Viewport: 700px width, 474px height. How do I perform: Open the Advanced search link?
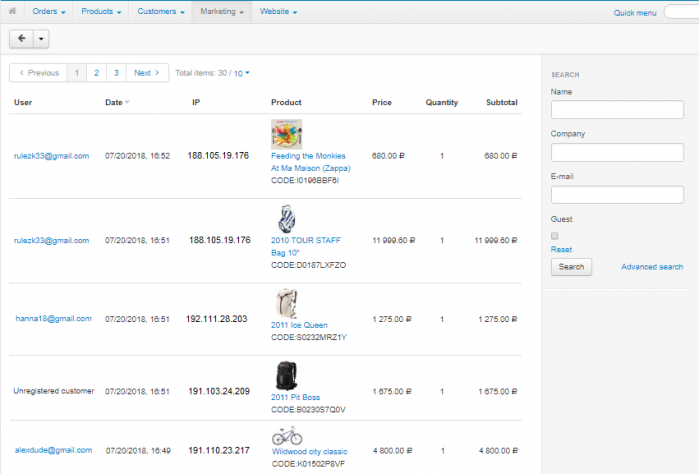pos(652,267)
